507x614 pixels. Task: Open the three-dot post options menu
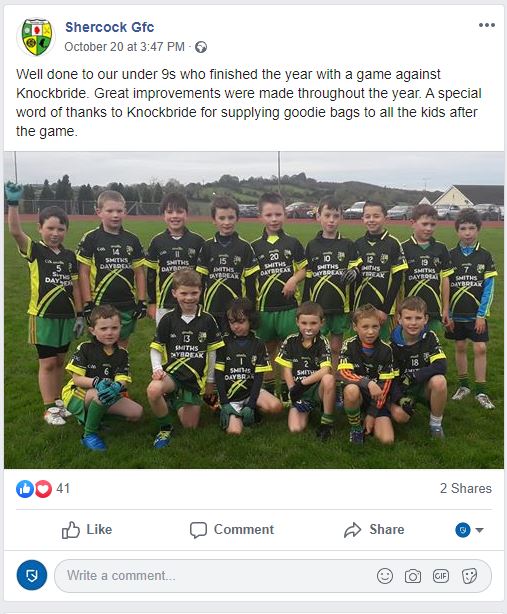(x=487, y=25)
